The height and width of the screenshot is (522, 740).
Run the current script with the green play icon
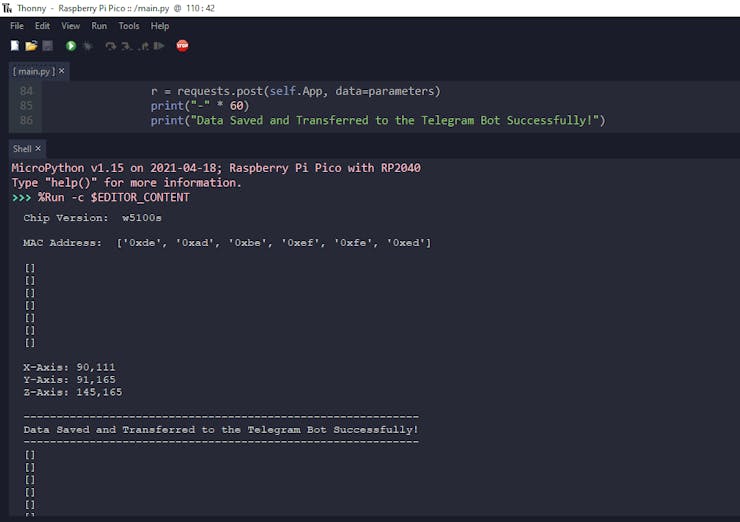tap(71, 46)
